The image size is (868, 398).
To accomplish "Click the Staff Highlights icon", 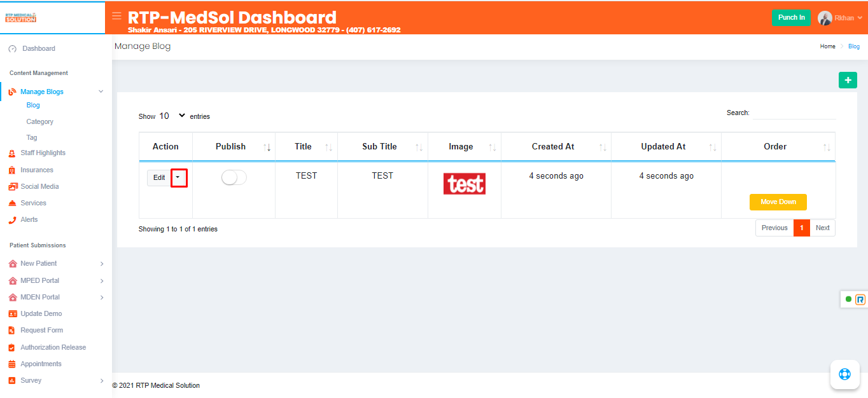I will tap(12, 153).
